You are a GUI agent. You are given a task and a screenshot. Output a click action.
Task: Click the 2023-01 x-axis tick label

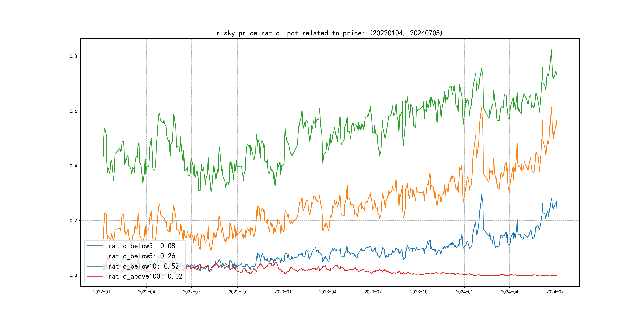click(283, 292)
